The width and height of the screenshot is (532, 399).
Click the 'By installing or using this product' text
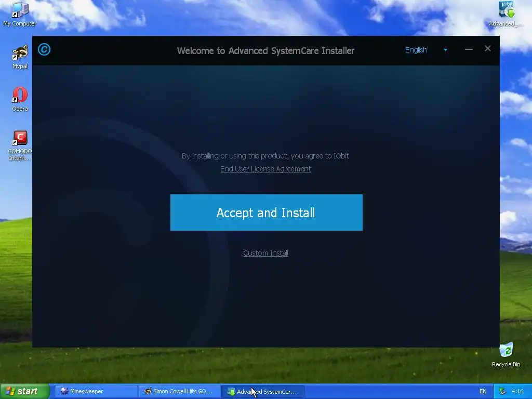pyautogui.click(x=265, y=156)
